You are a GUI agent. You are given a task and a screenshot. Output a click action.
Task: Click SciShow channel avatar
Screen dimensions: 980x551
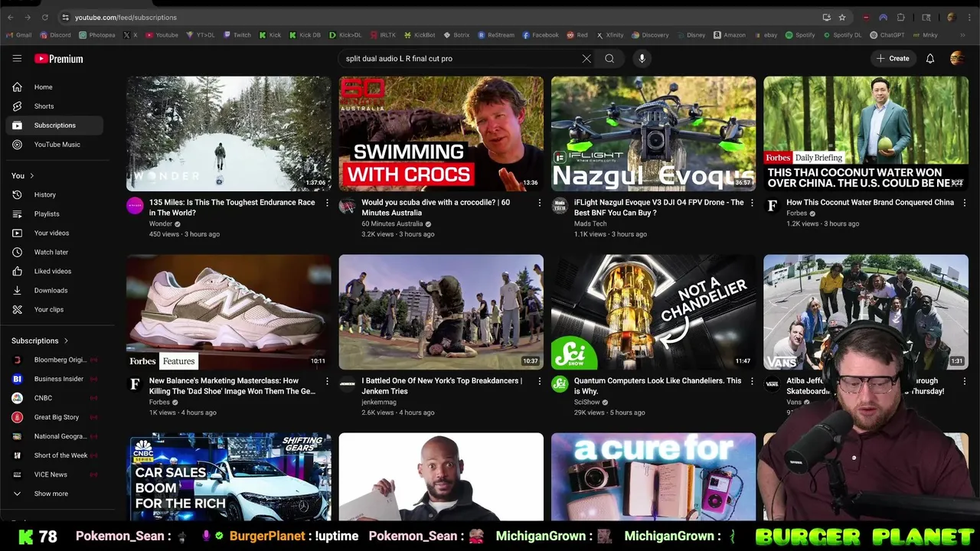tap(560, 384)
